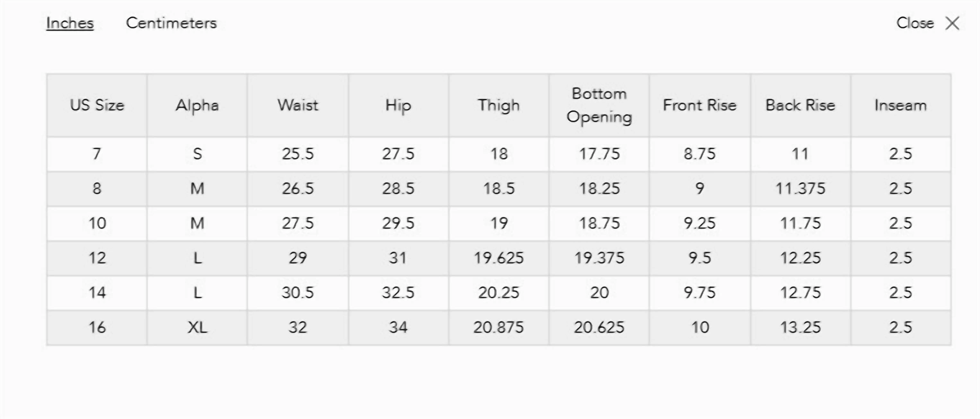Select the 30.5 waist value cell
This screenshot has width=980, height=419.
[298, 293]
